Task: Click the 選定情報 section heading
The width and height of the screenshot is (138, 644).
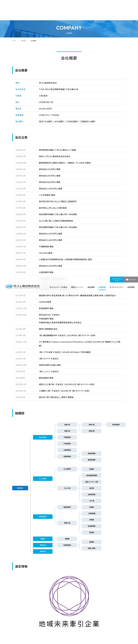Action: point(21,566)
